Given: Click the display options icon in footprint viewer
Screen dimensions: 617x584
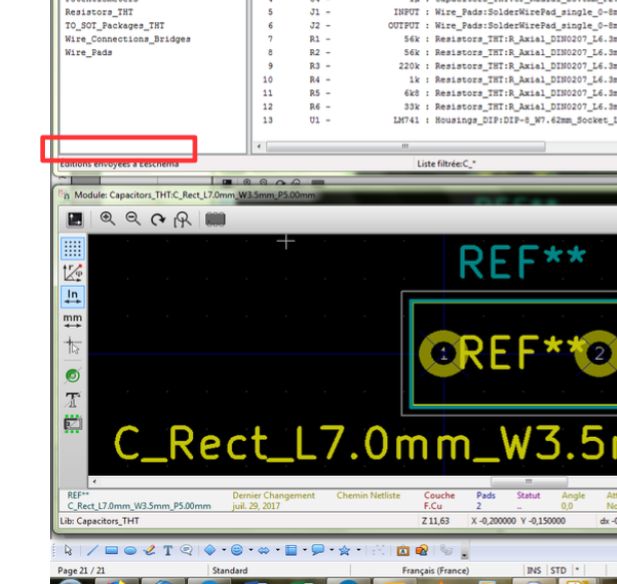Looking at the screenshot, I should (x=75, y=219).
